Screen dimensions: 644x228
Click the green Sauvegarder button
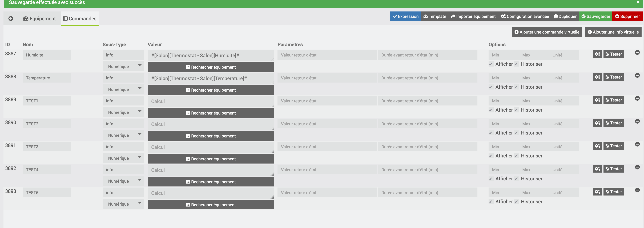[595, 16]
